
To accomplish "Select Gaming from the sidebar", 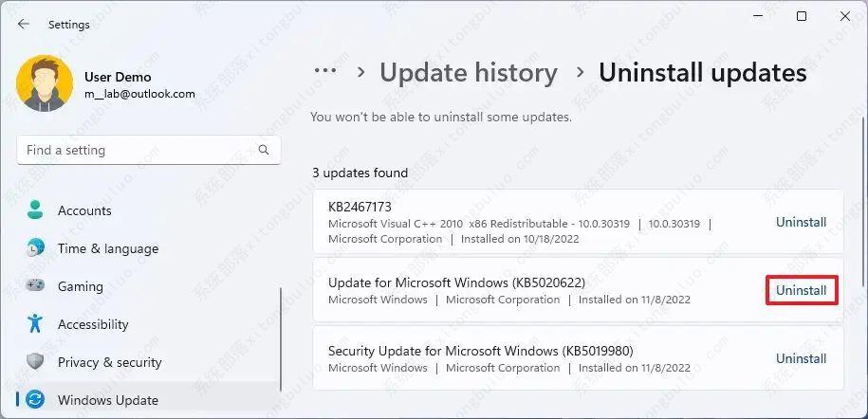I will [x=80, y=286].
